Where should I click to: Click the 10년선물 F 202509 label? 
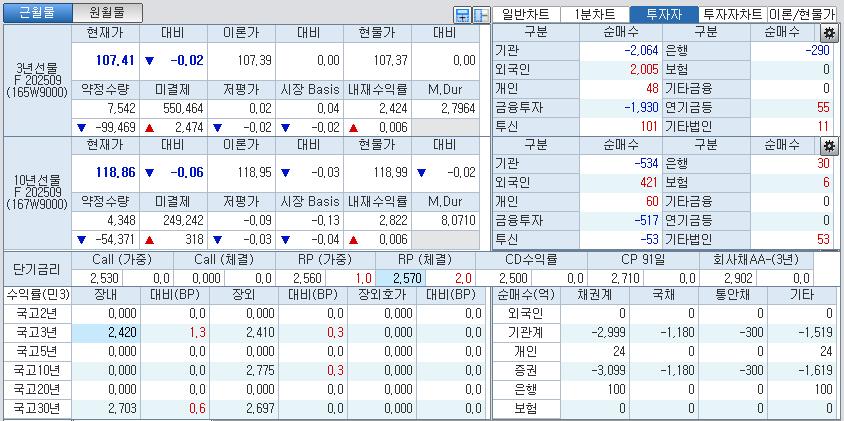click(38, 192)
